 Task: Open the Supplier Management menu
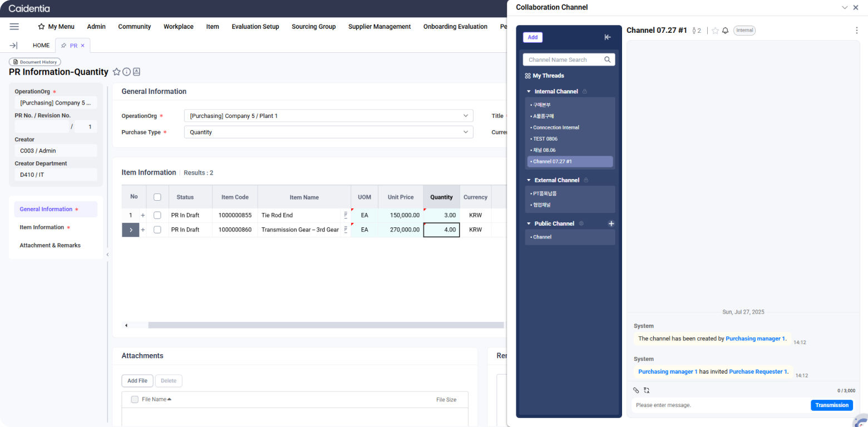click(379, 27)
